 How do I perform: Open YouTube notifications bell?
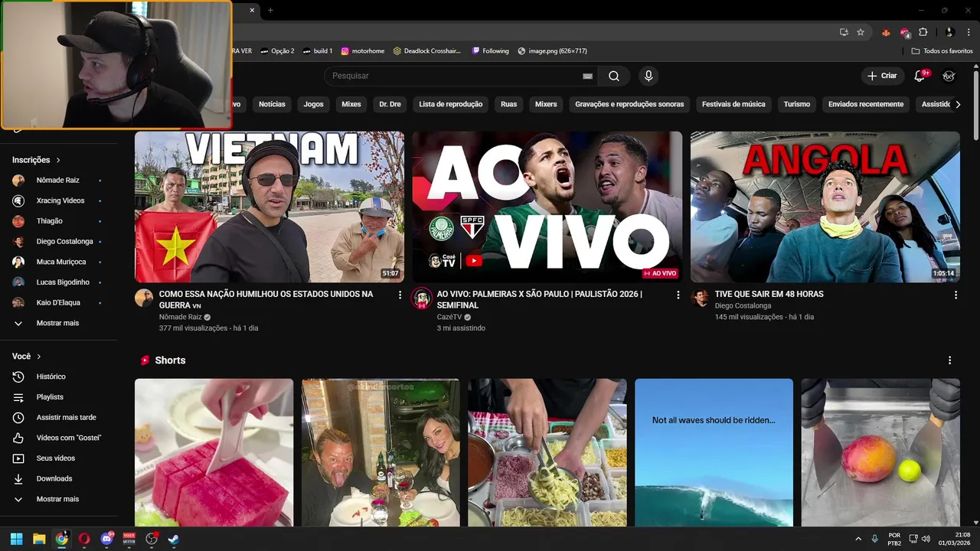point(921,76)
